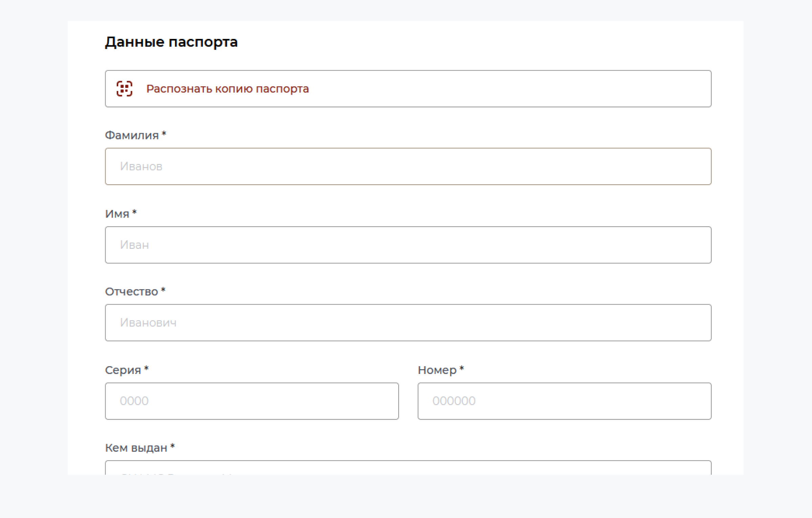Viewport: 812px width, 518px height.
Task: Click the Серия field label
Action: click(123, 370)
